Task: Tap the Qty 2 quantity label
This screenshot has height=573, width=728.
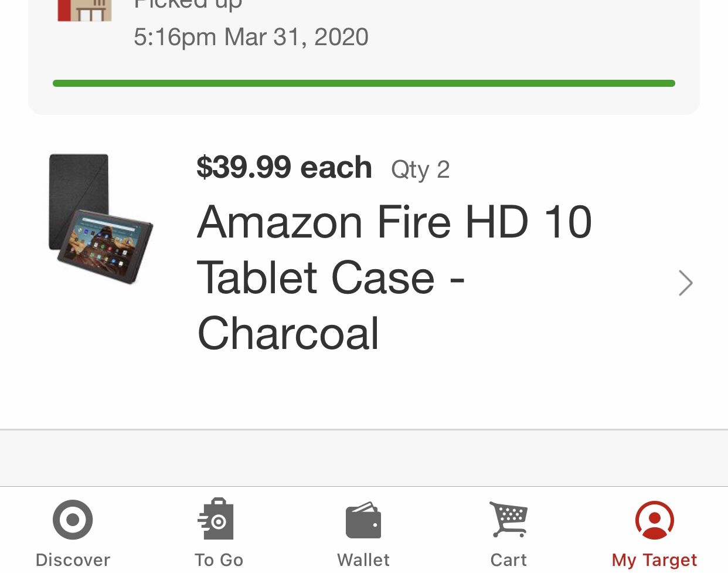Action: tap(420, 169)
